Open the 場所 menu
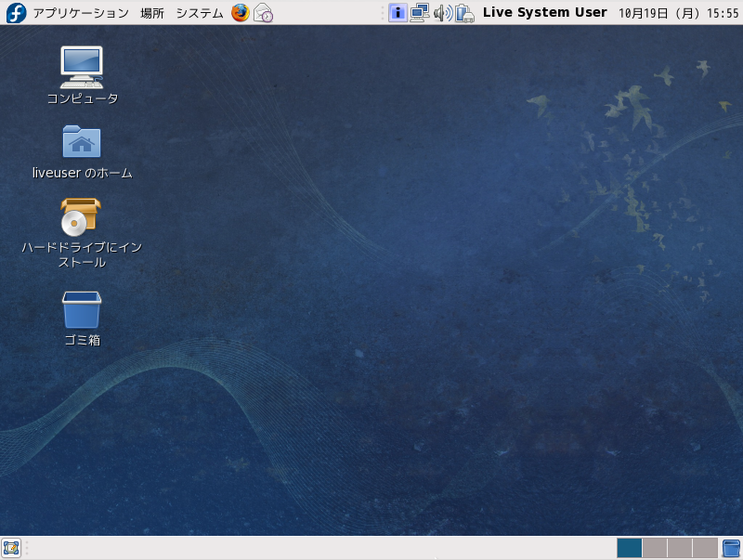 (152, 13)
